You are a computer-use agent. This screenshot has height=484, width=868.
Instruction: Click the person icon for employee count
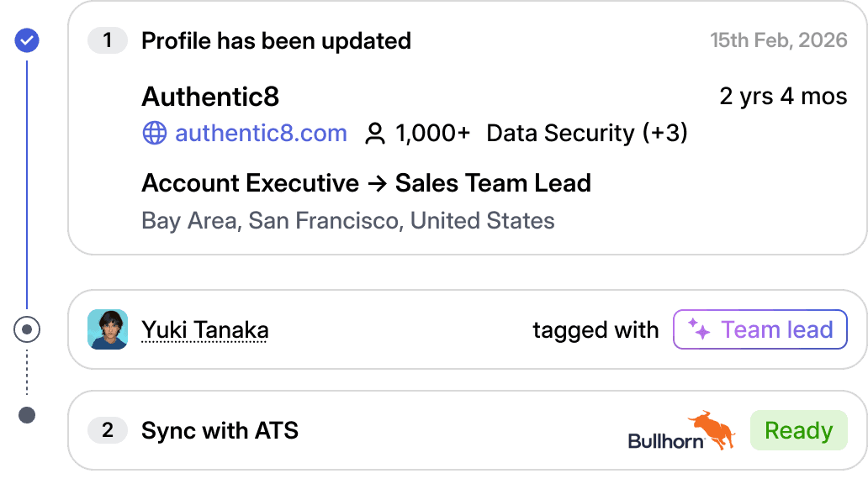[x=374, y=134]
